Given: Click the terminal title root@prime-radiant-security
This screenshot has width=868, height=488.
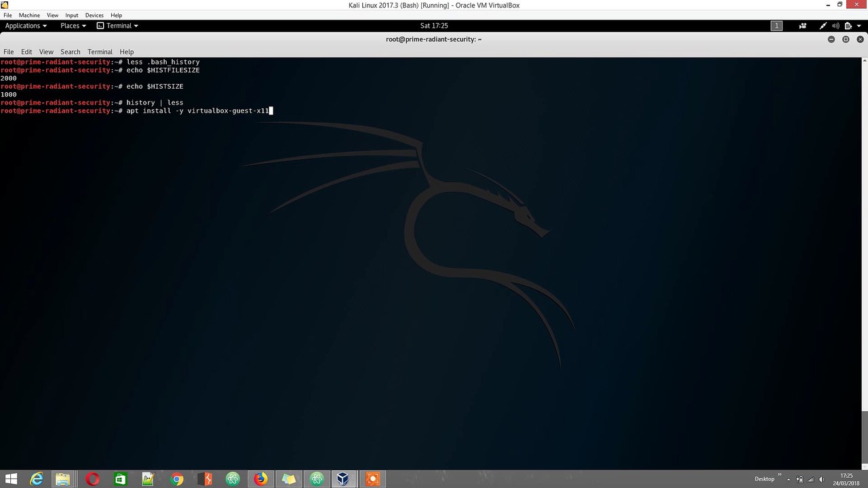Looking at the screenshot, I should point(434,39).
